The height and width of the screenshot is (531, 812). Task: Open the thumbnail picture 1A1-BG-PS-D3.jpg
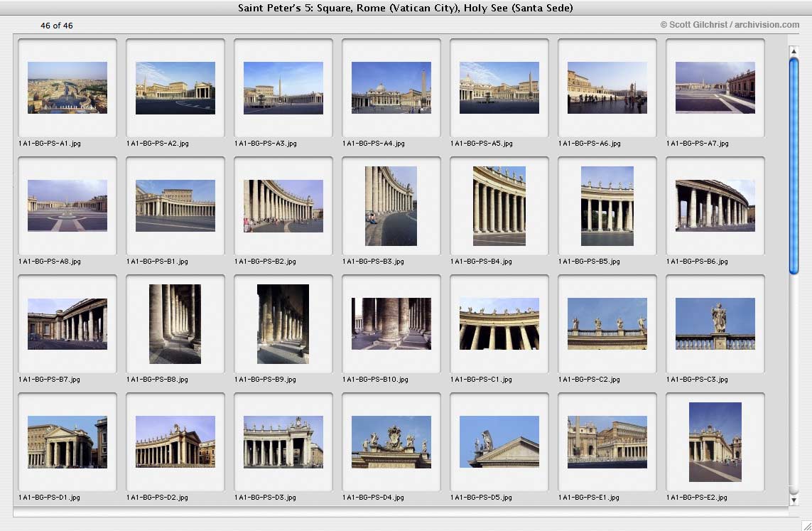[283, 442]
